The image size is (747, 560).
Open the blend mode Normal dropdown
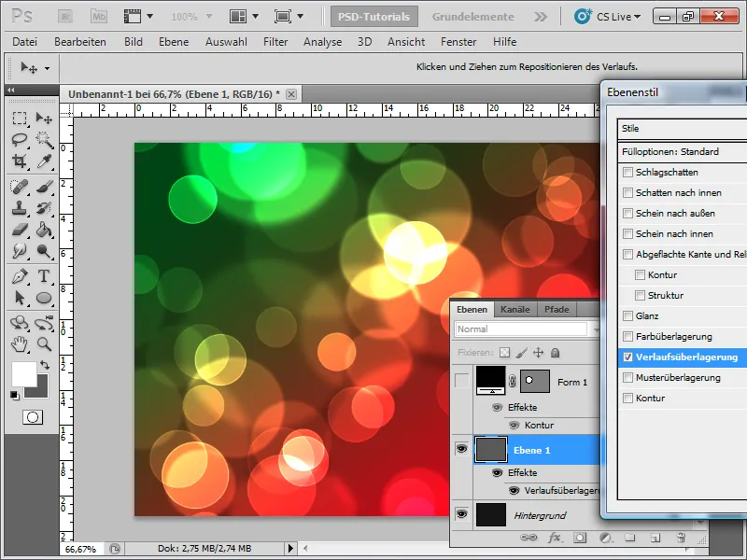click(527, 329)
